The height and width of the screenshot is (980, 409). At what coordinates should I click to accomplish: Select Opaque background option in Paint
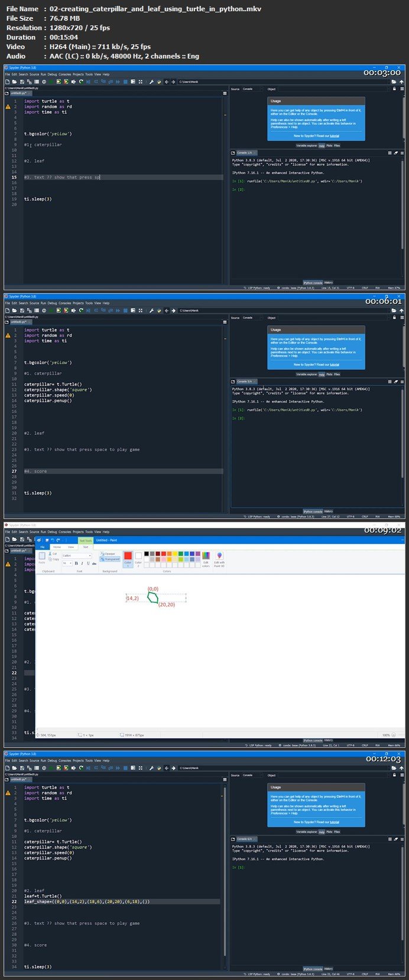108,554
